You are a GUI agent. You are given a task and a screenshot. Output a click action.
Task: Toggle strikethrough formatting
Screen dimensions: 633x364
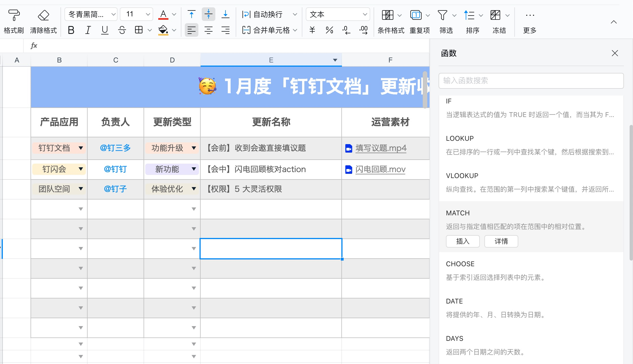click(x=122, y=30)
